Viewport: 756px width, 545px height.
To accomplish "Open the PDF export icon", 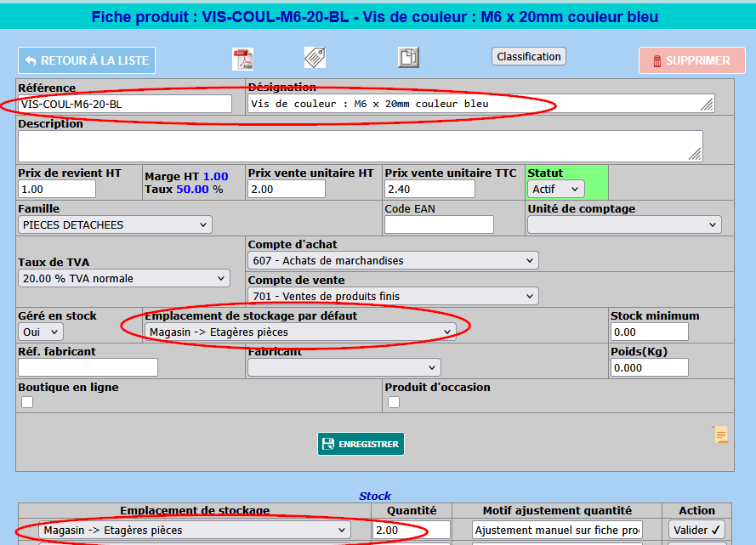I will [242, 60].
